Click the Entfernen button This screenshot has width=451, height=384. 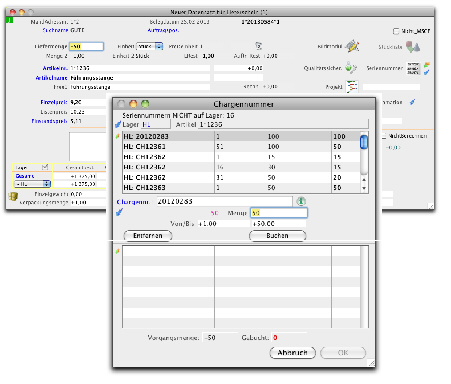tap(148, 236)
